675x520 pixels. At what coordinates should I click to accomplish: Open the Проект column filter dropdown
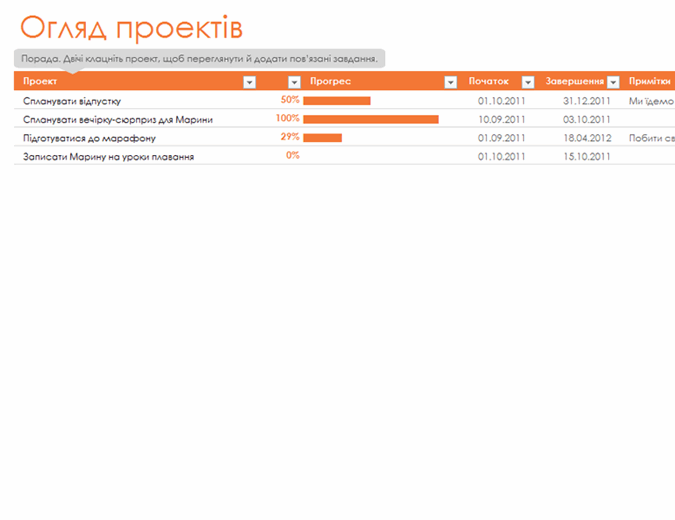250,82
